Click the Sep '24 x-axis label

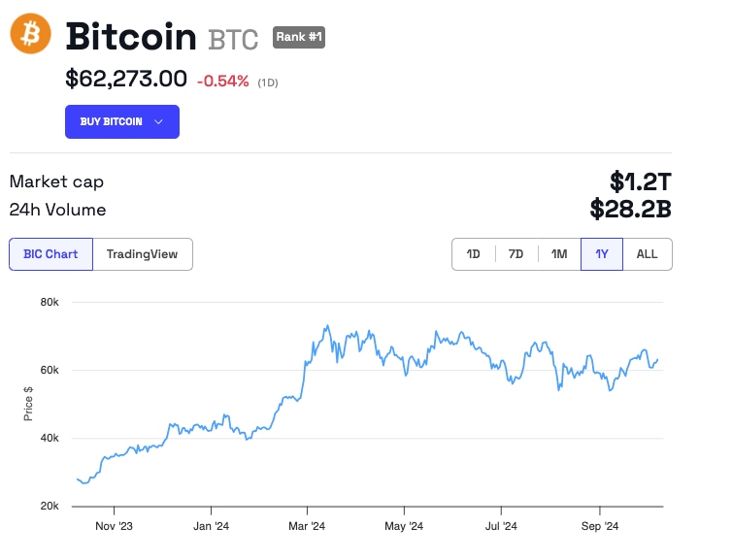(x=599, y=527)
